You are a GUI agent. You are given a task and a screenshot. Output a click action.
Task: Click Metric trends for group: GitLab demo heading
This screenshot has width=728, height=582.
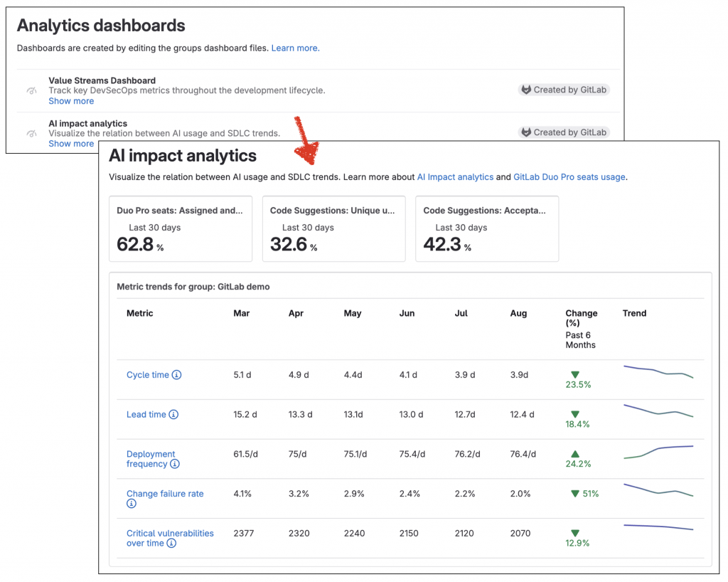click(193, 287)
